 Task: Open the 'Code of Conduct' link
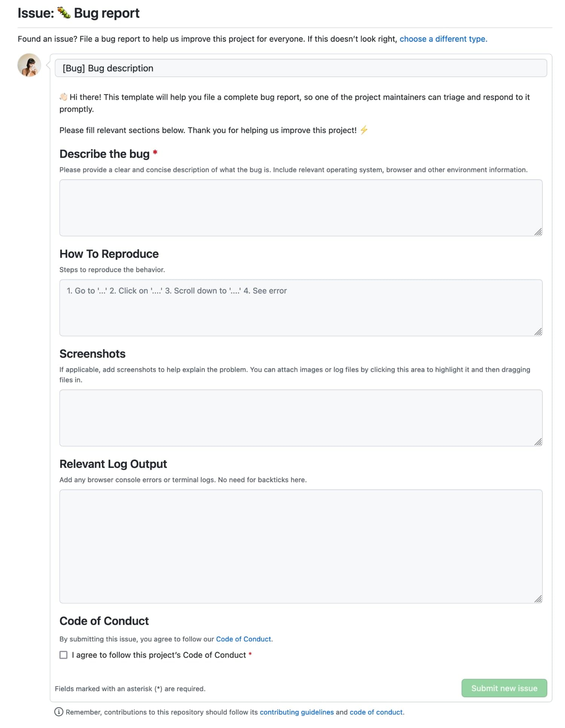[243, 639]
